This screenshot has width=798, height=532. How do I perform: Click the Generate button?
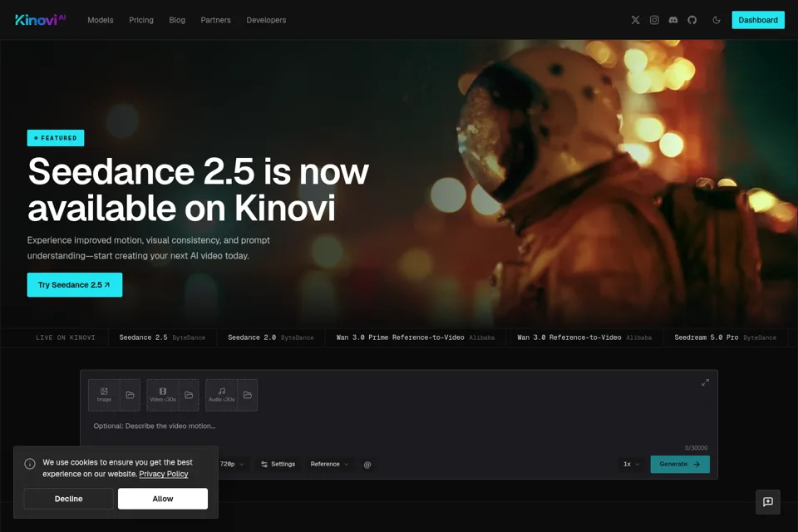point(679,465)
